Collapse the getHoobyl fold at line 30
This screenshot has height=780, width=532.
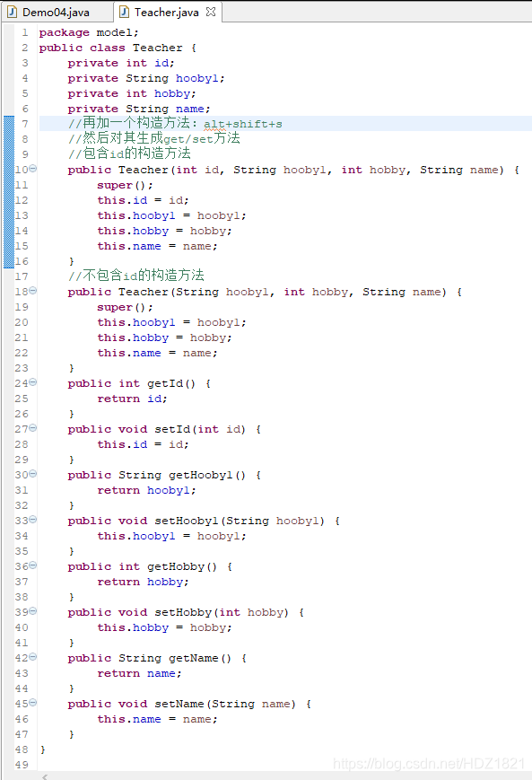coord(33,474)
